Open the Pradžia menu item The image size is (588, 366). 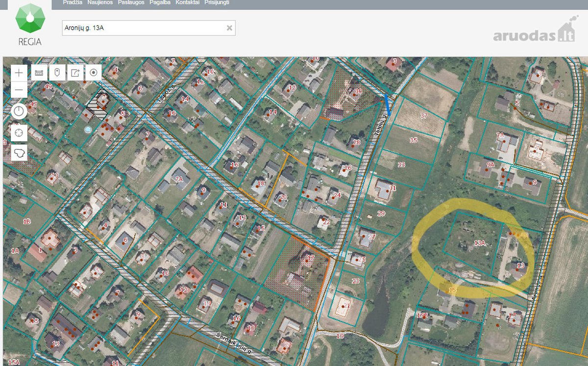click(73, 2)
